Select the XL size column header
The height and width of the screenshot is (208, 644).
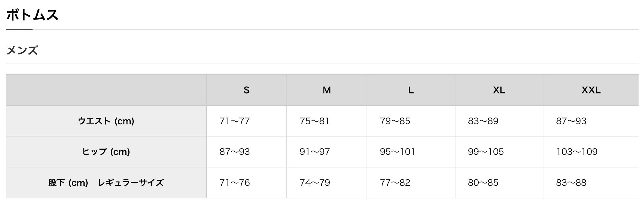click(x=499, y=90)
